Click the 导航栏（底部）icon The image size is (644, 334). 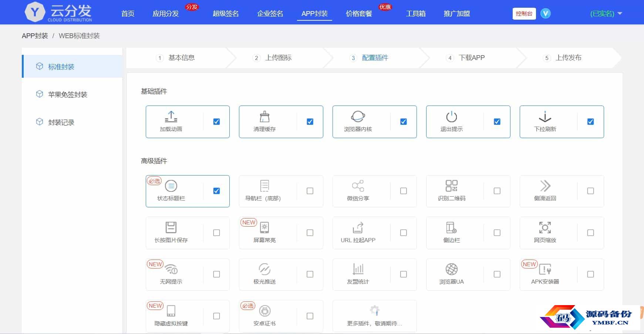[x=264, y=186]
